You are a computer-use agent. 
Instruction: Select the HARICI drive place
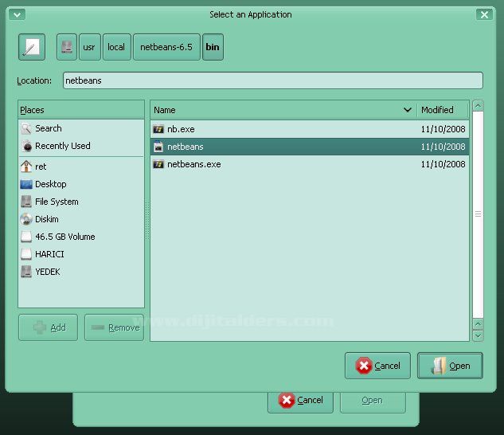click(x=81, y=254)
